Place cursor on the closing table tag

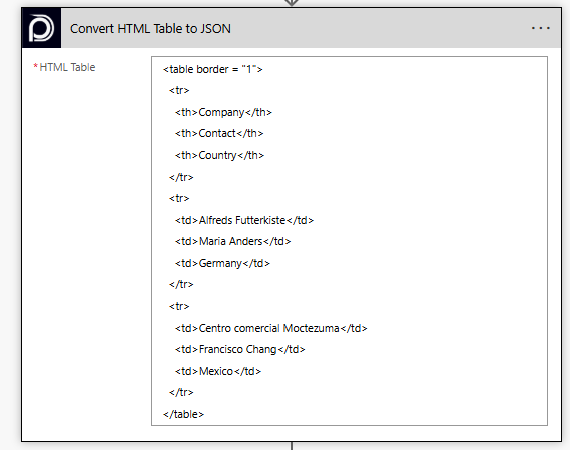click(184, 414)
